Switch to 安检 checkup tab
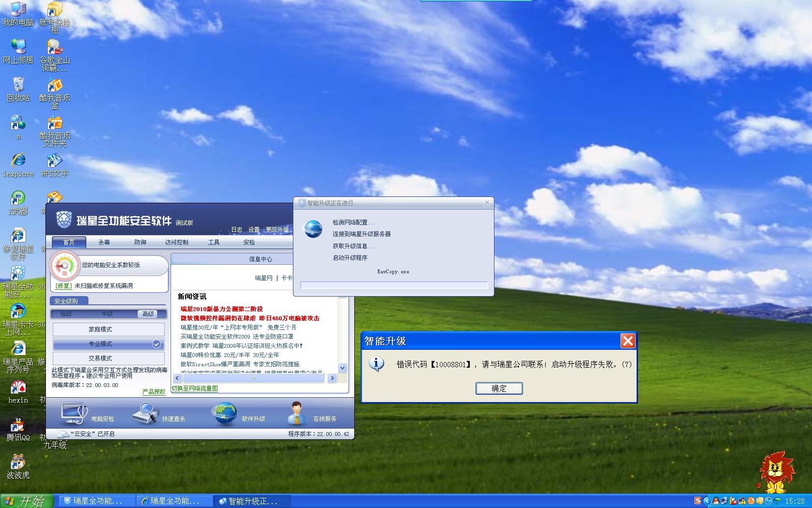Screen dimensions: 812x508 [x=249, y=242]
